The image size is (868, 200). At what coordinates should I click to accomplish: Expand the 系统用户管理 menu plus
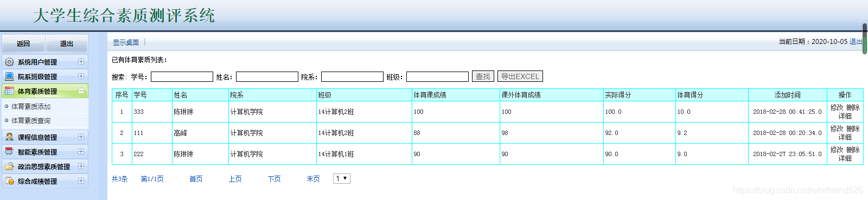81,62
